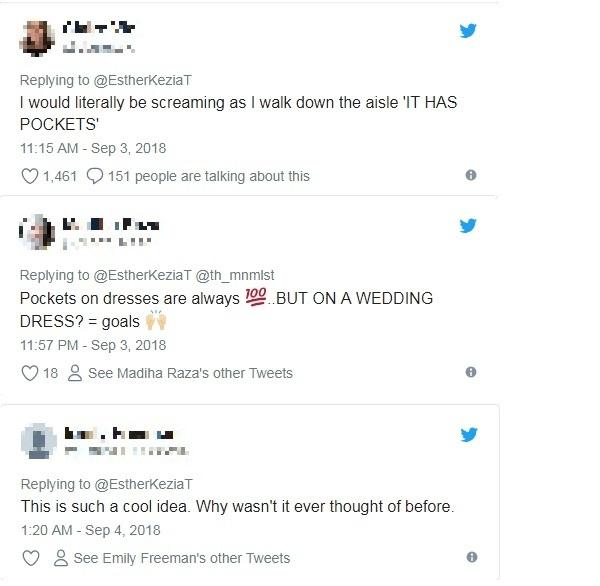Open 'See Emily Freeman's other Tweets'

181,558
